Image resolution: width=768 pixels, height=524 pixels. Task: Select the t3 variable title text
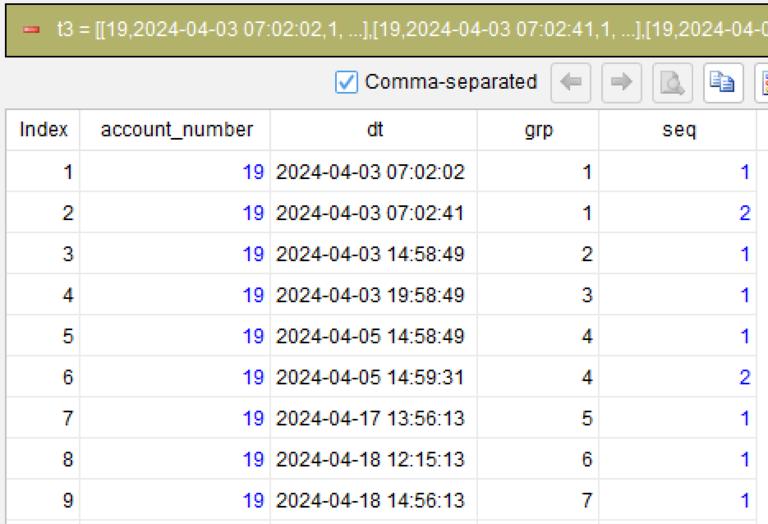click(x=411, y=30)
